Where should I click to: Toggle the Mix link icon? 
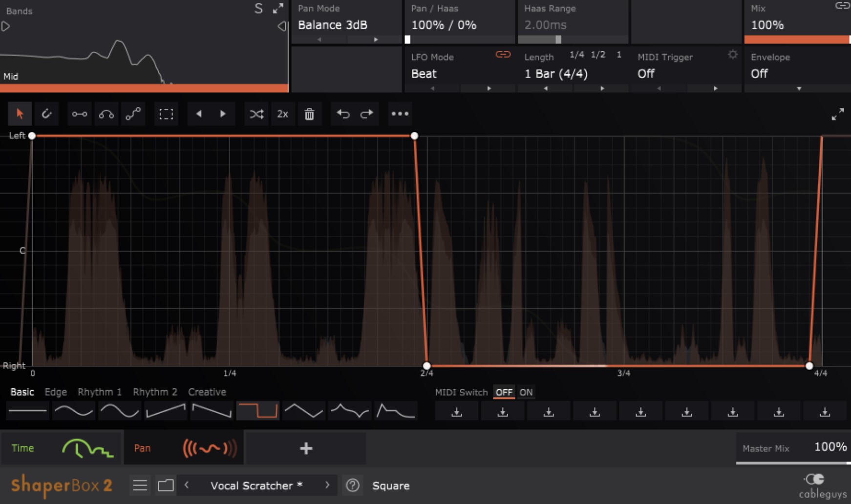click(843, 6)
